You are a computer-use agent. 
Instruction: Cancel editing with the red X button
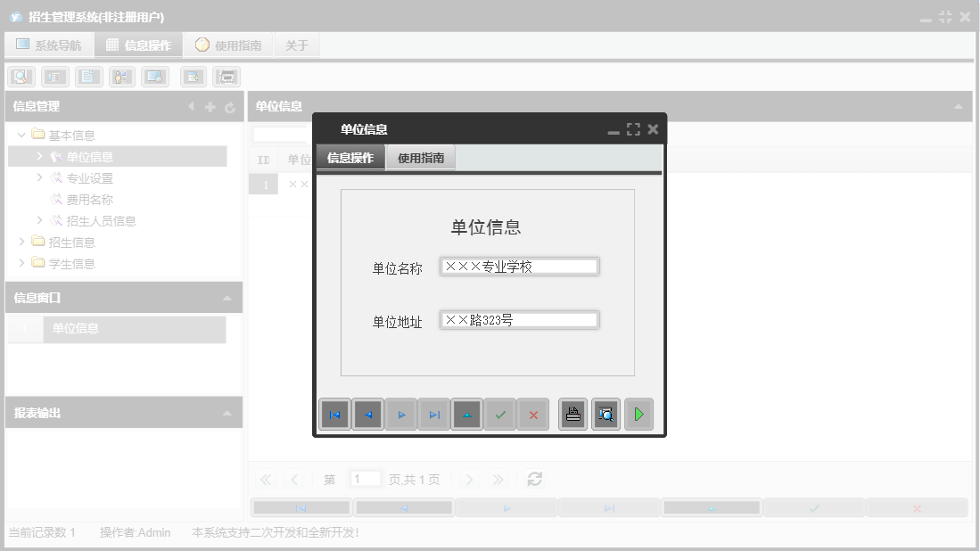[x=533, y=414]
